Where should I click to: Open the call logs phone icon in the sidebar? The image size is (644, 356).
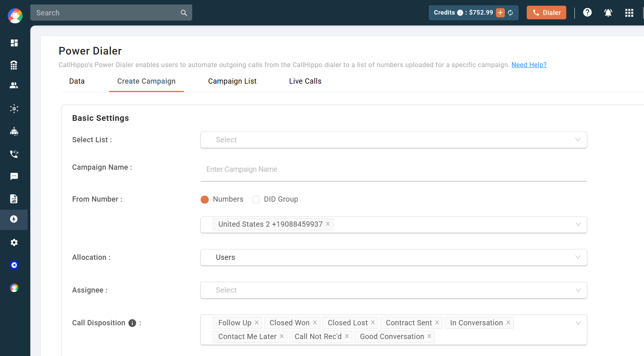point(14,154)
